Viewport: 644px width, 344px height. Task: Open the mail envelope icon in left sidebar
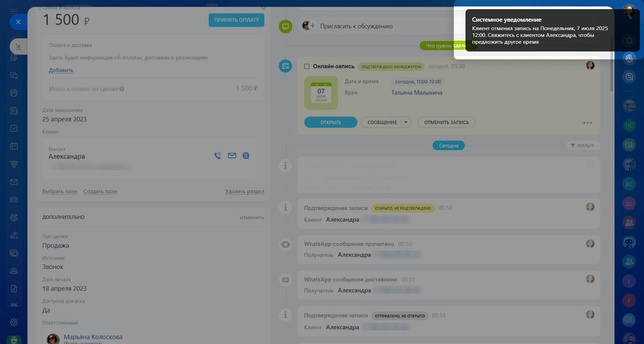pos(14,182)
